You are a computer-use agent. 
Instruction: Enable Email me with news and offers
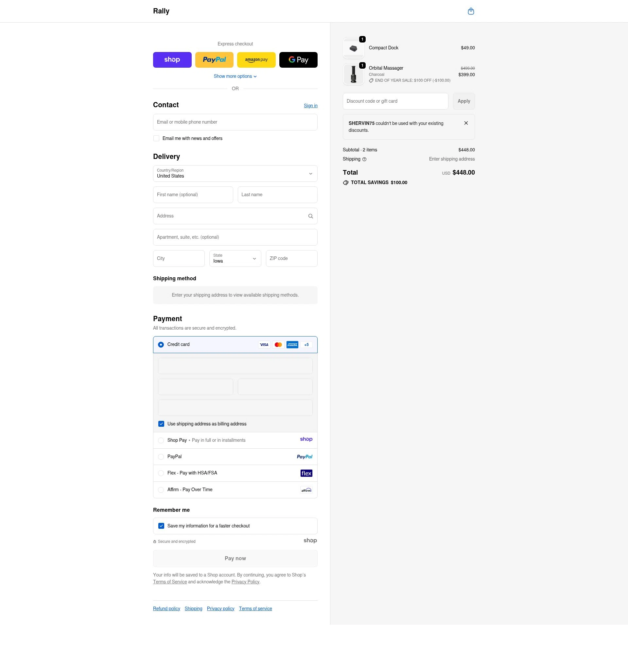156,138
